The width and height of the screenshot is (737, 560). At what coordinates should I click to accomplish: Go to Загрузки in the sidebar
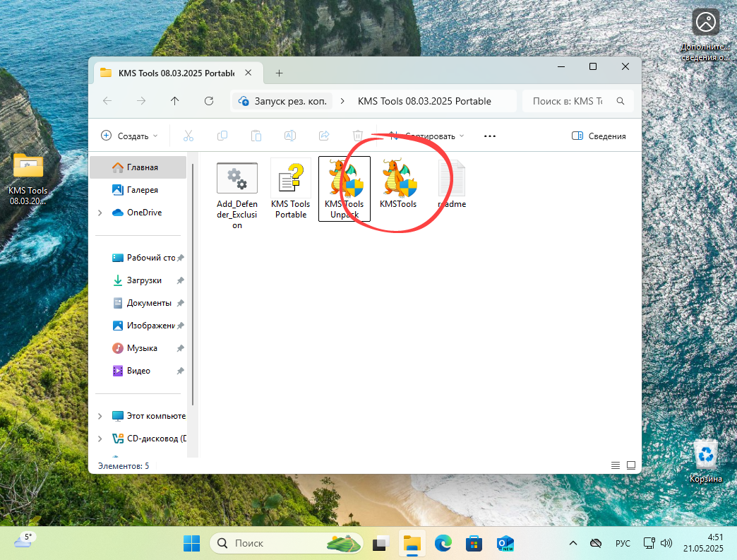[144, 280]
